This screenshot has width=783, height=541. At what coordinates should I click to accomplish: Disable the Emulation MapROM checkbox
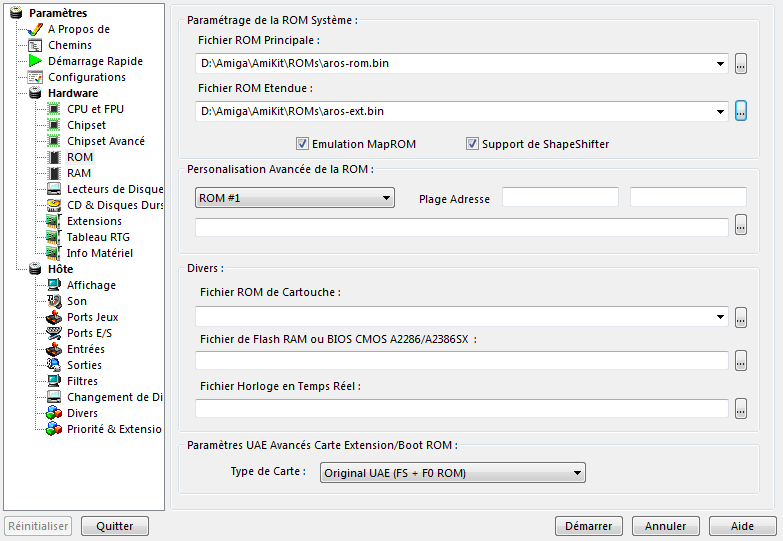point(302,144)
